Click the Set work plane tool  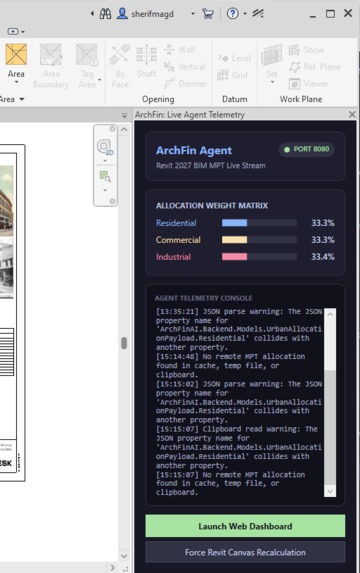[272, 61]
